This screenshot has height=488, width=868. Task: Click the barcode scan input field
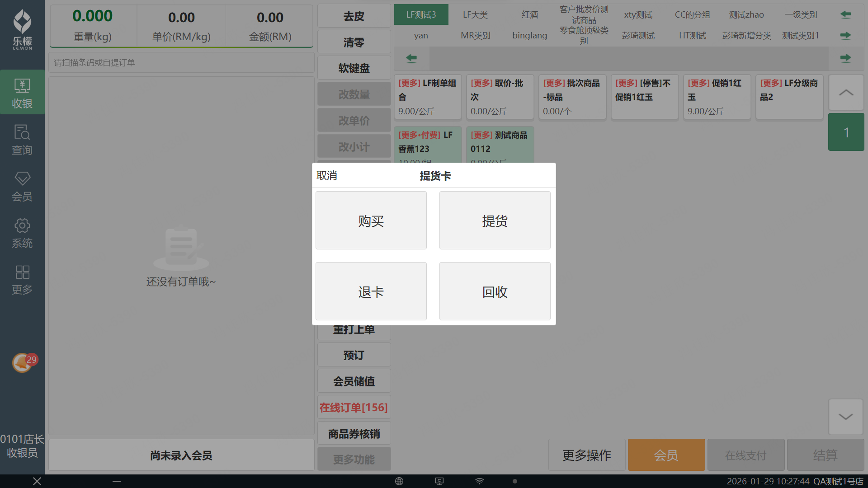(181, 62)
